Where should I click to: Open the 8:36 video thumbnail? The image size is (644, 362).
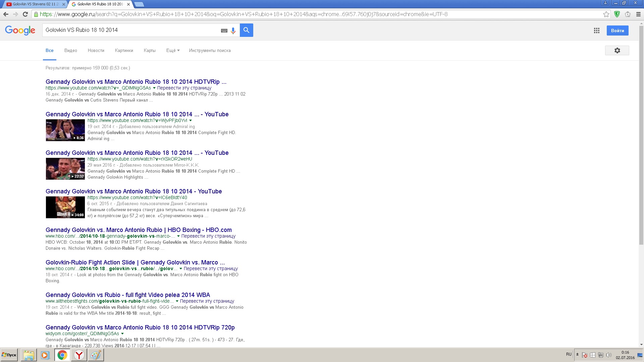pyautogui.click(x=65, y=130)
